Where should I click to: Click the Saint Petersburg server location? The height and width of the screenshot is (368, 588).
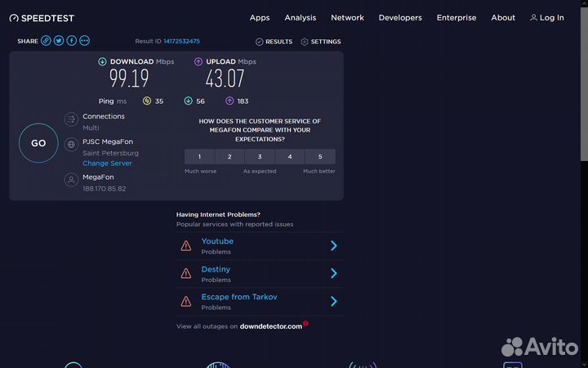[x=110, y=153]
